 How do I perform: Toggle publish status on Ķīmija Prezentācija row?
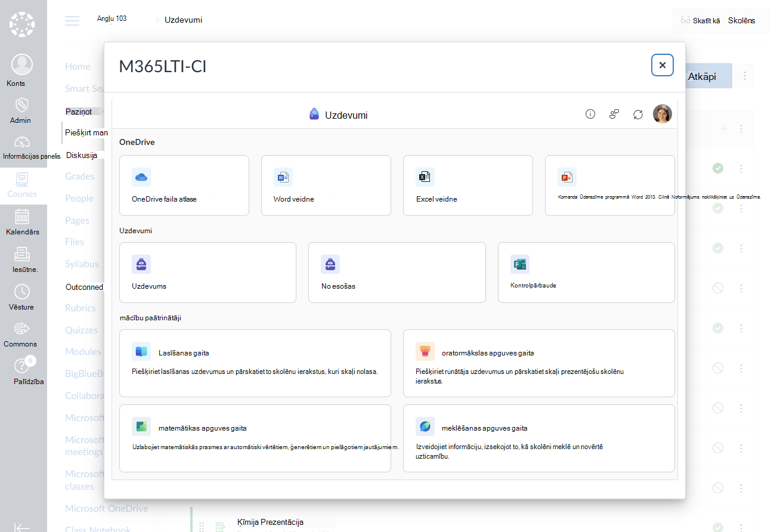(x=718, y=527)
